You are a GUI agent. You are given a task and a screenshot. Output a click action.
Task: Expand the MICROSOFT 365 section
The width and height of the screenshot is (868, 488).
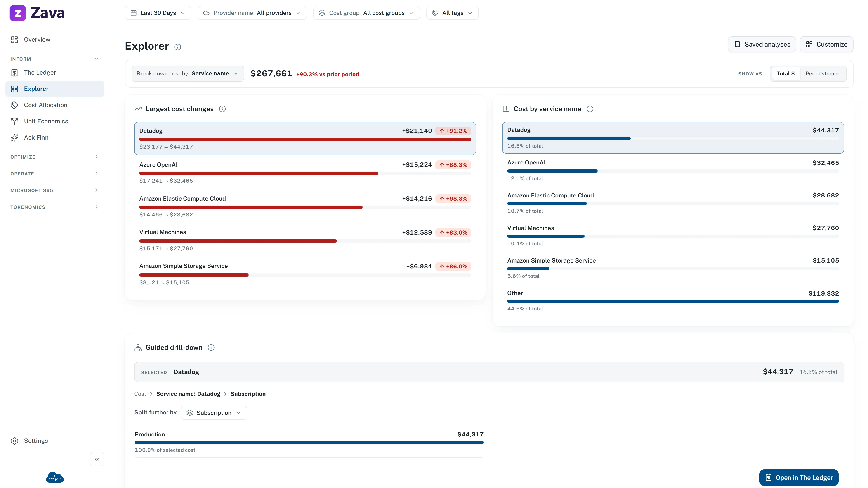click(55, 190)
